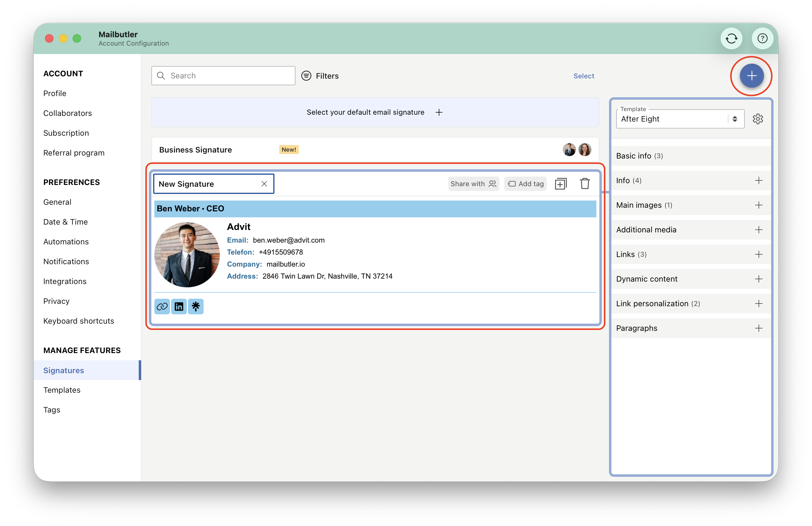The height and width of the screenshot is (526, 812).
Task: Click the Linktree asterisk icon in signature
Action: click(195, 306)
